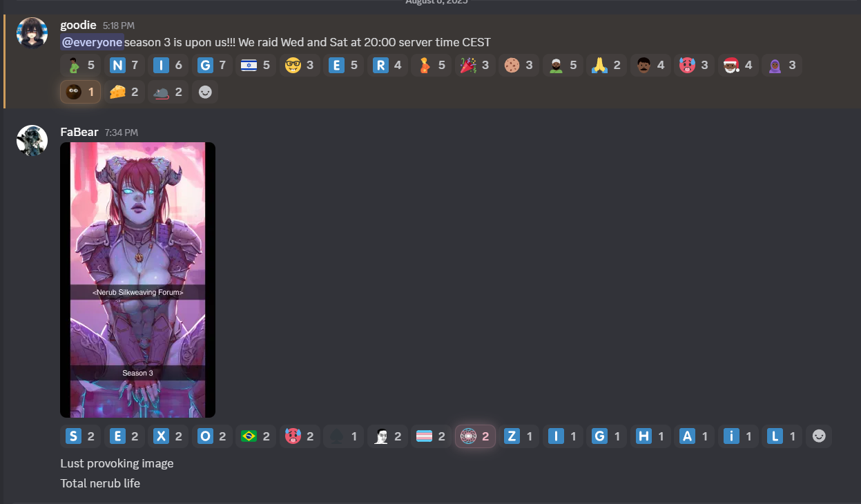Click the bearded man with cap reaction

(x=563, y=66)
